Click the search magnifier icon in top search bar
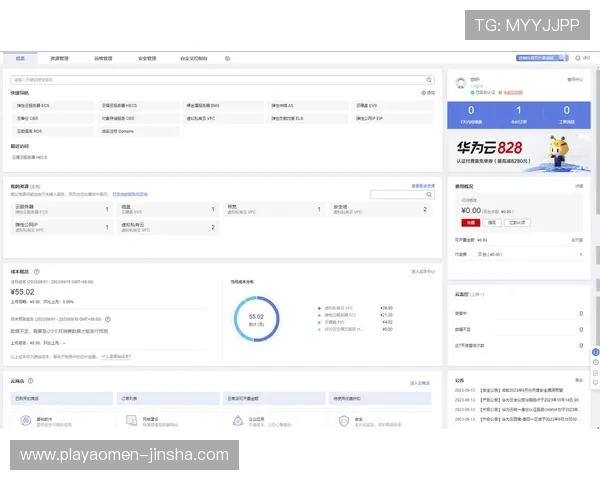The height and width of the screenshot is (480, 600). (430, 78)
